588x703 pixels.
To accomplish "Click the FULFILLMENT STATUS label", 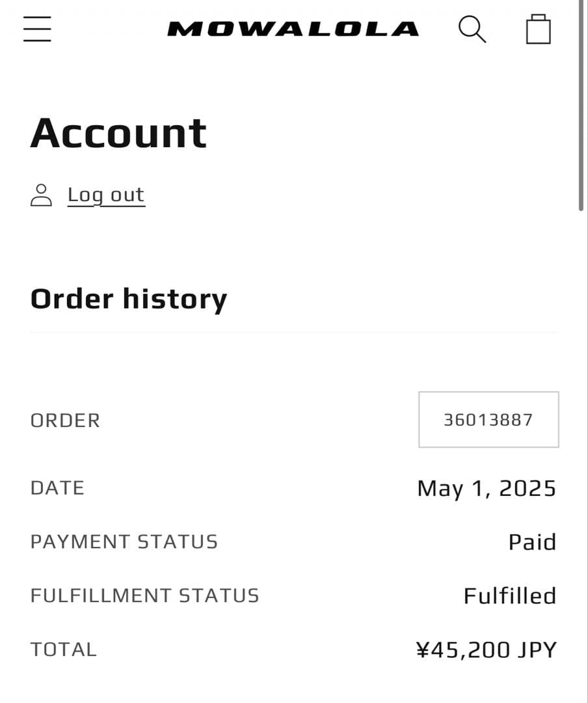I will click(144, 596).
